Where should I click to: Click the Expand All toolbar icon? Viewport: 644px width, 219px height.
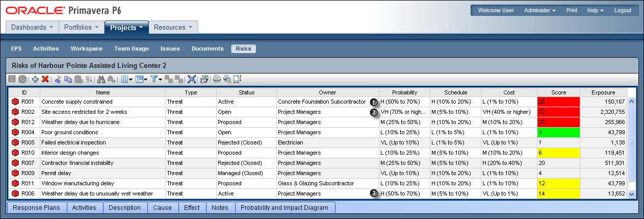pos(169,79)
